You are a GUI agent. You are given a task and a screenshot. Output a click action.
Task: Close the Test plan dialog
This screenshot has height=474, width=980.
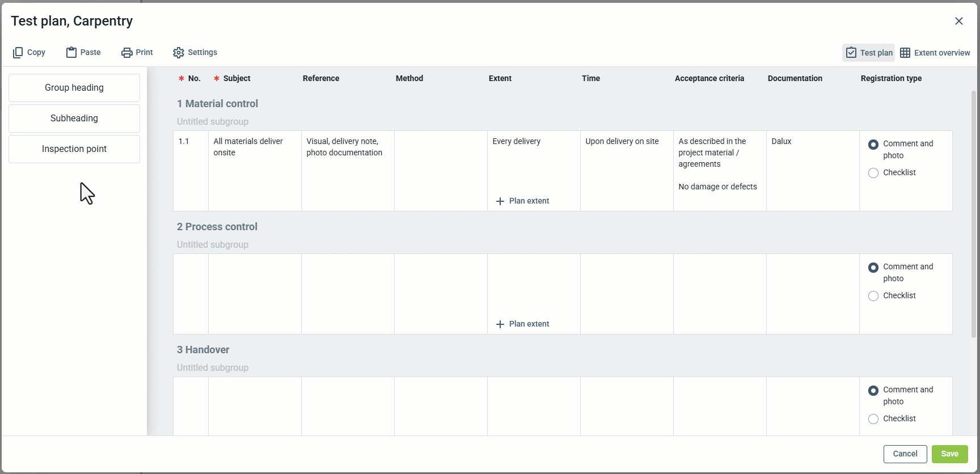coord(959,21)
